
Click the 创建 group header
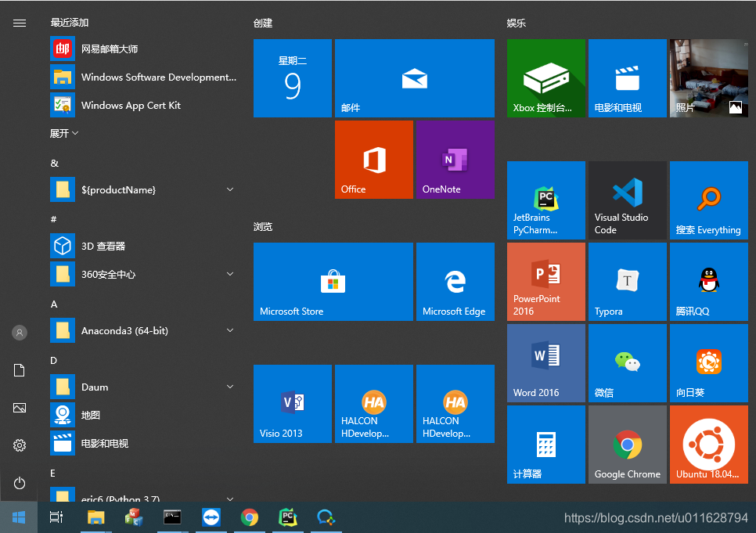[x=263, y=23]
